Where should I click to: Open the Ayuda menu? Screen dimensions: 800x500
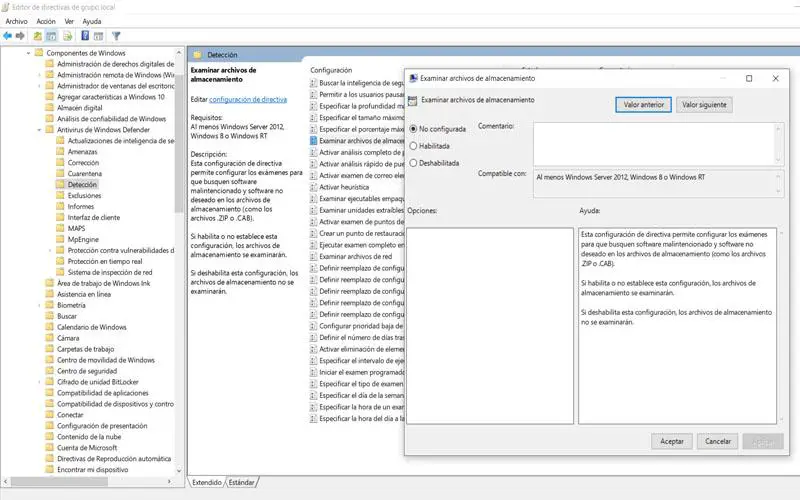coord(92,21)
